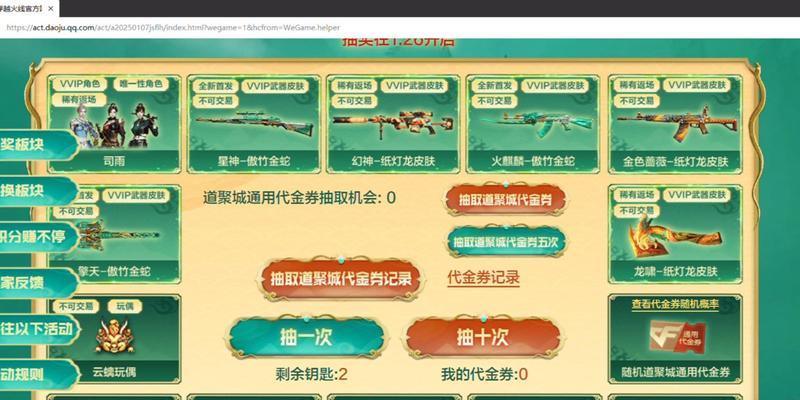Click the golden doll icon in 云缟玩偶 card
Viewport: 800px width, 400px height.
pos(115,336)
